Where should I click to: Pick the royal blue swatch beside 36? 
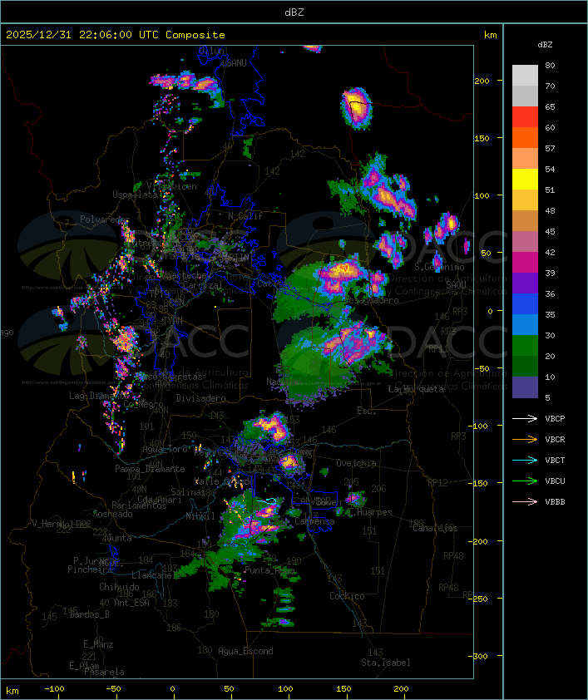(525, 304)
